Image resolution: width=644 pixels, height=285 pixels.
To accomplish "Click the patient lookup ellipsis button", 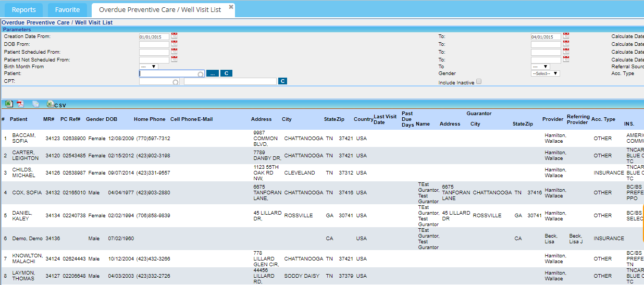I will point(212,74).
